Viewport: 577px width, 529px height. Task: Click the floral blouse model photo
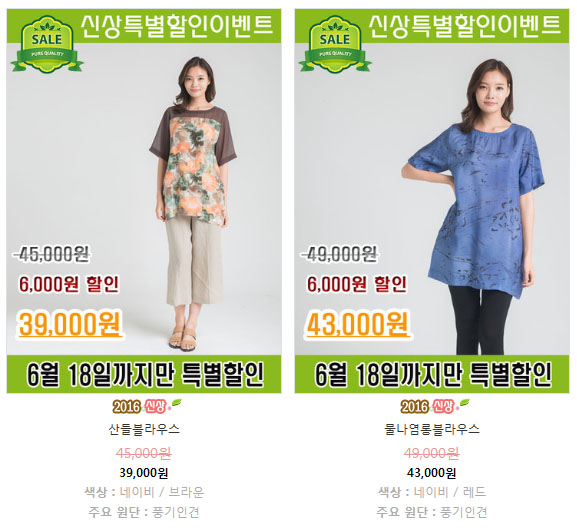[x=193, y=204]
